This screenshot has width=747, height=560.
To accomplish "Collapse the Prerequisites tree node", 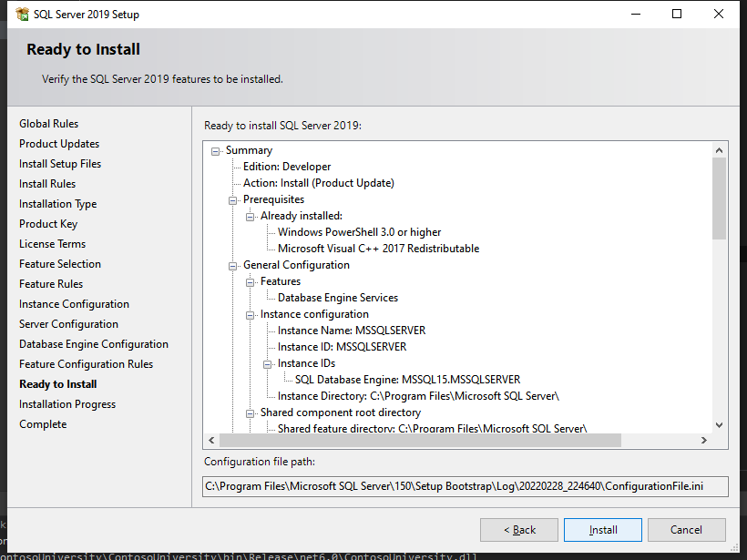I will (x=233, y=199).
